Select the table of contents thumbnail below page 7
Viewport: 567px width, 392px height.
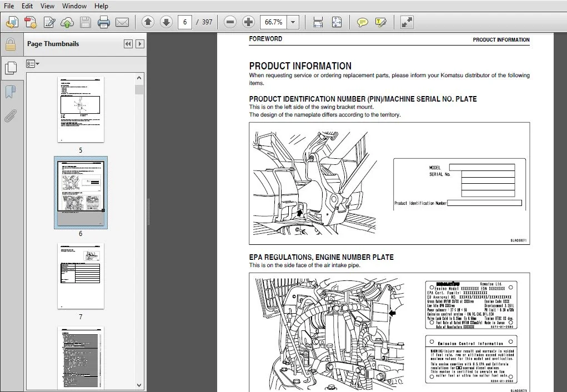[x=81, y=358]
